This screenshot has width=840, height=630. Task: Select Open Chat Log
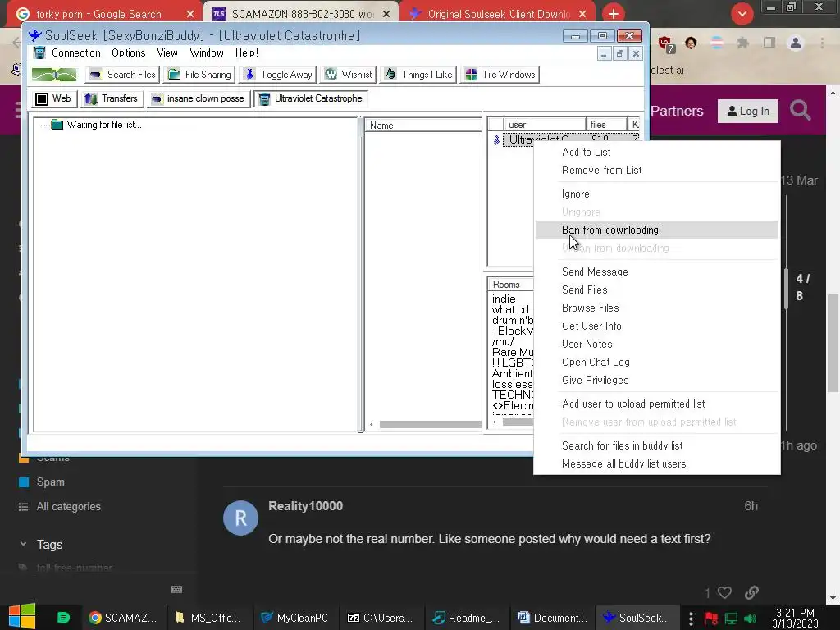click(x=657, y=362)
